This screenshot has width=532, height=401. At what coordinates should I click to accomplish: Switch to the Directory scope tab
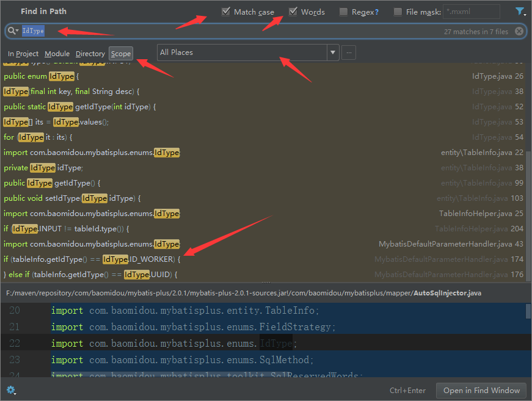click(x=90, y=54)
